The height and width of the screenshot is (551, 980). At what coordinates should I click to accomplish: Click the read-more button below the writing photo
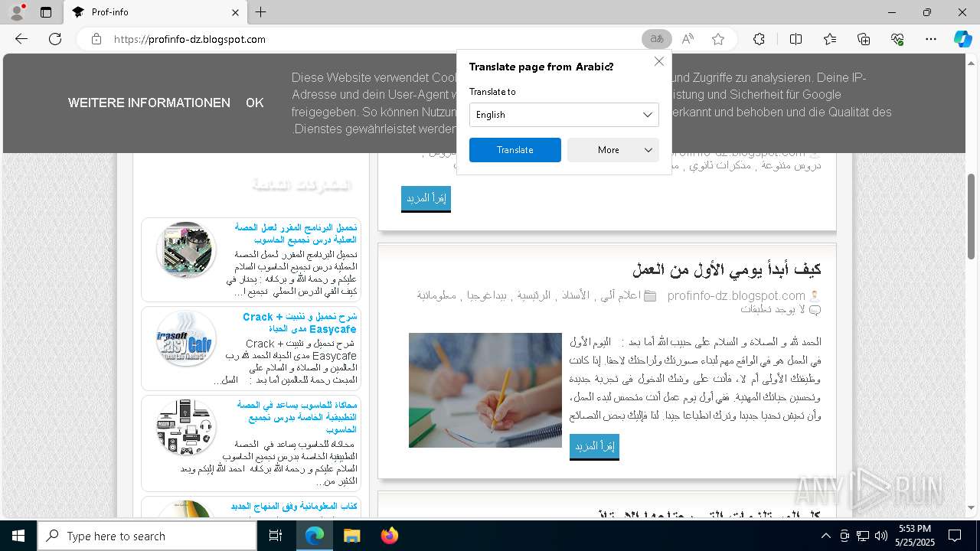tap(594, 447)
